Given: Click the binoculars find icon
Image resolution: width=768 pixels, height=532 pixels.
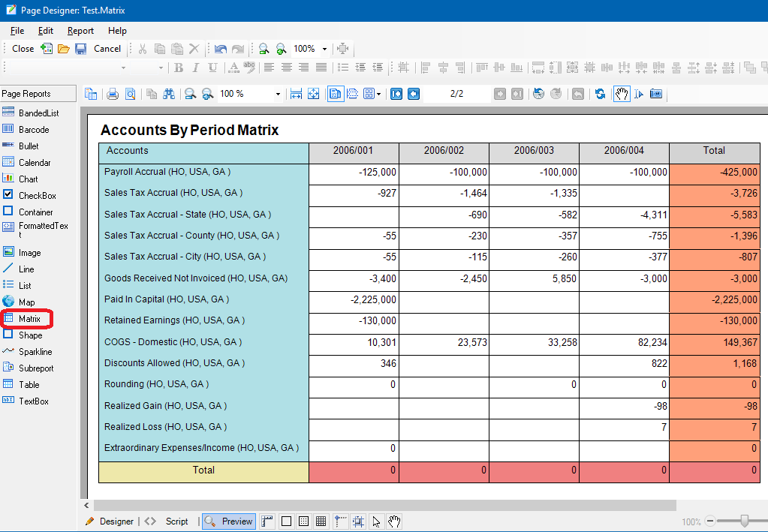Looking at the screenshot, I should coord(169,94).
